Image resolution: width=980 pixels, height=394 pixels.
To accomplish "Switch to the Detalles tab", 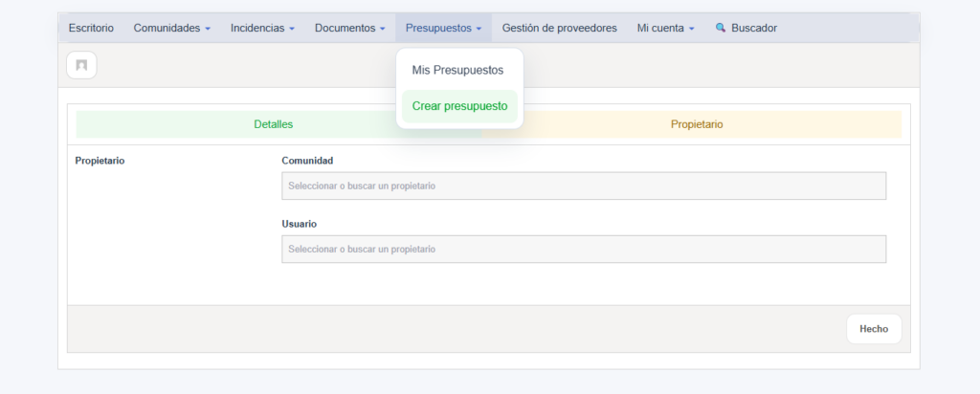I will (273, 124).
